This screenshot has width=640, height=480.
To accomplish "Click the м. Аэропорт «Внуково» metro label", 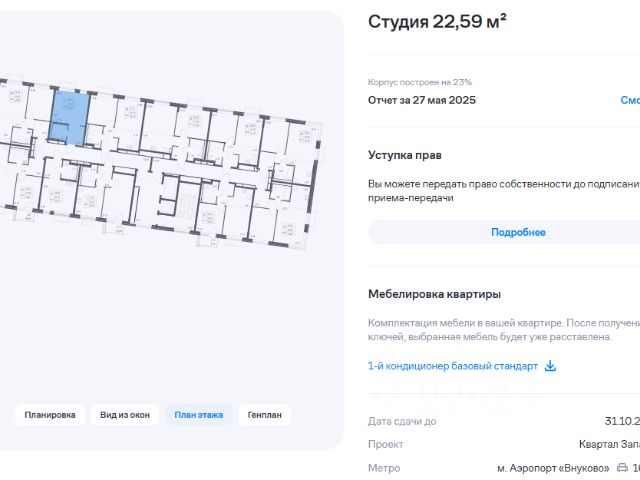I will [553, 468].
